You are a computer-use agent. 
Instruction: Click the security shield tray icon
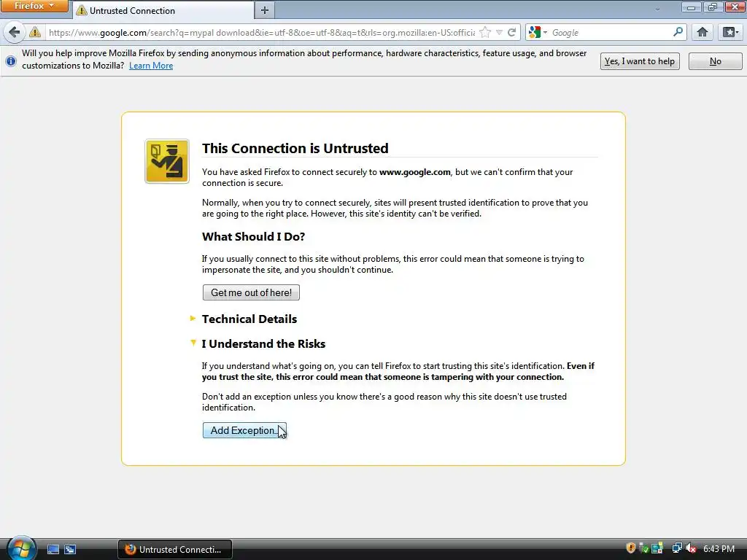point(631,548)
